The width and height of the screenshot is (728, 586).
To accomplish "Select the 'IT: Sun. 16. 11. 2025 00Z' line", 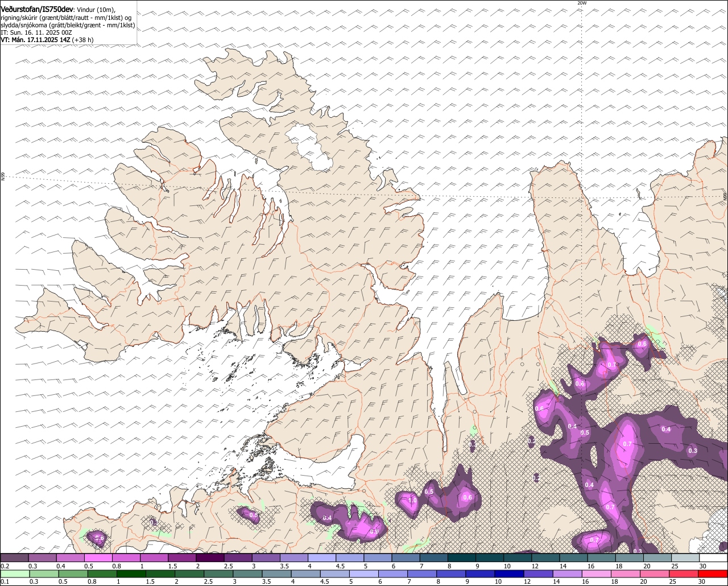I will click(36, 32).
